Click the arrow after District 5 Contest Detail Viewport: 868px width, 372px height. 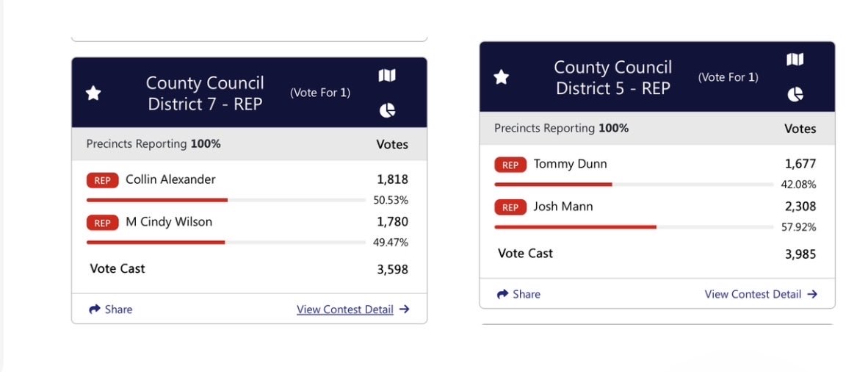(x=812, y=294)
